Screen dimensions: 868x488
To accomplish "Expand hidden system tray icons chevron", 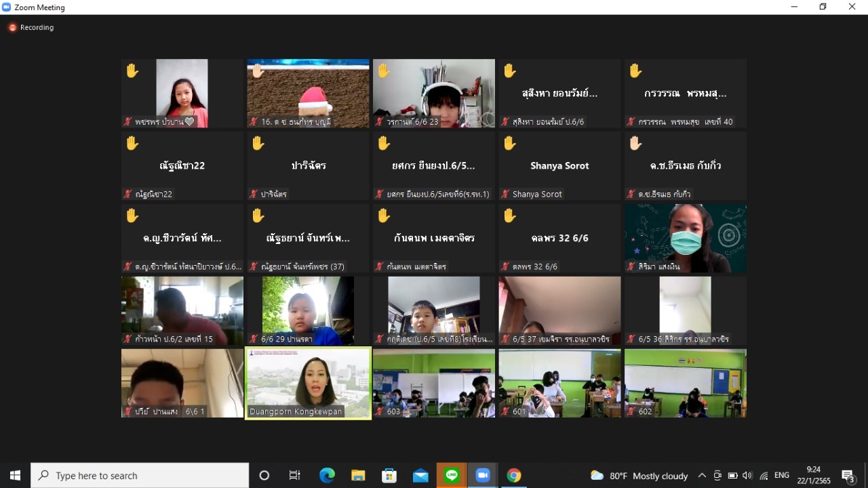I will pyautogui.click(x=702, y=476).
